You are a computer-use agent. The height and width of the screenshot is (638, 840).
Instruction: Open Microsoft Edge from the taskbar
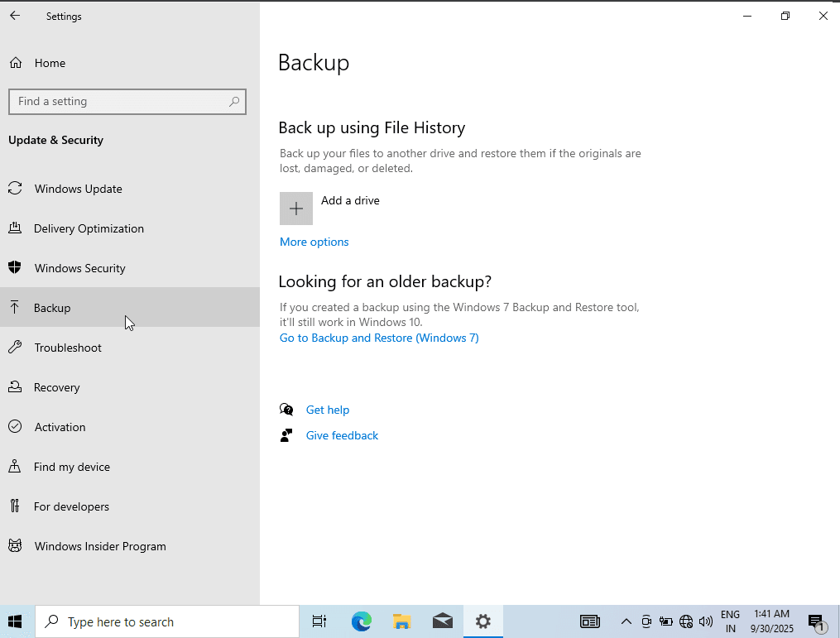tap(361, 621)
